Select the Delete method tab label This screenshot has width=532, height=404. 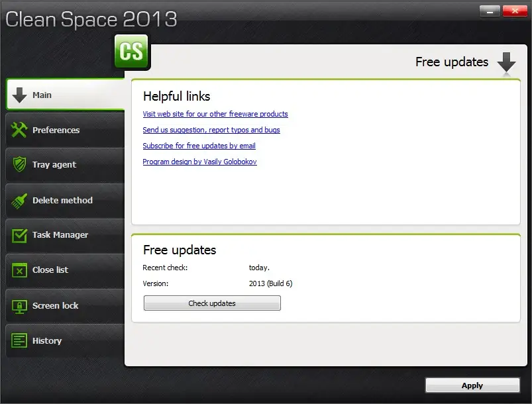click(62, 201)
